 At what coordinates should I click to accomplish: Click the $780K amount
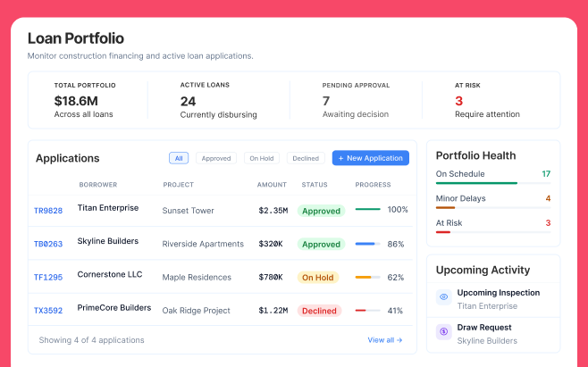[271, 278]
